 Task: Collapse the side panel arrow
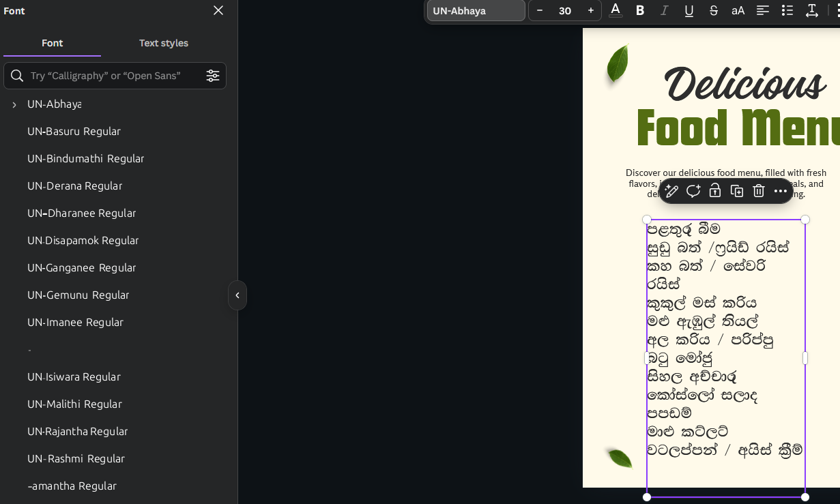pos(237,295)
